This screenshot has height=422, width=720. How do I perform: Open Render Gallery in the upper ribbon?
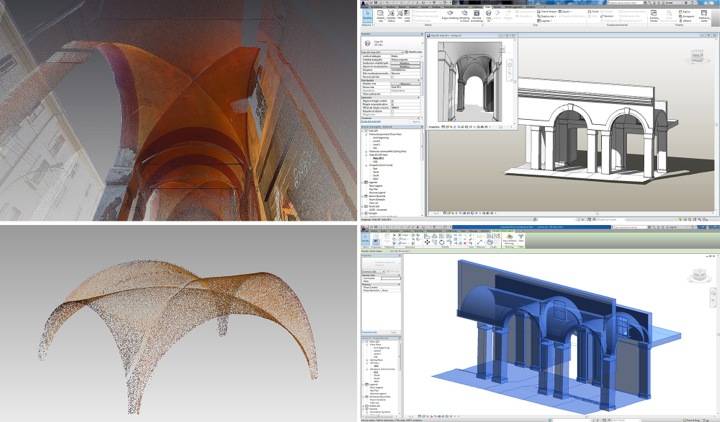click(x=476, y=14)
